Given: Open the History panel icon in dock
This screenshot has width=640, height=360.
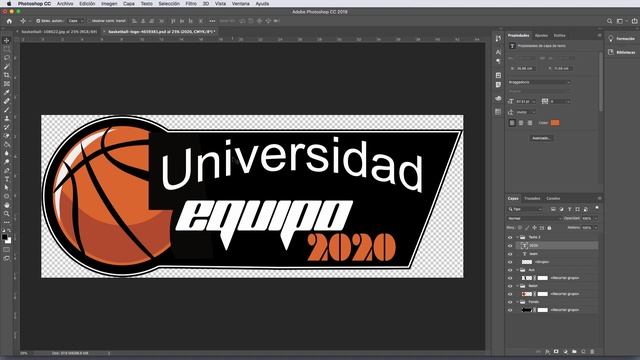Looking at the screenshot, I should (x=498, y=38).
